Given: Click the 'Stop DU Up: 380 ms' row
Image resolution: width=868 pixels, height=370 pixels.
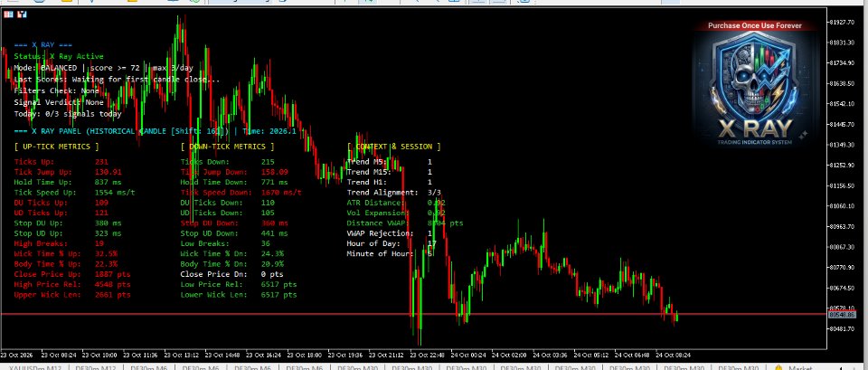Looking at the screenshot, I should (x=68, y=223).
